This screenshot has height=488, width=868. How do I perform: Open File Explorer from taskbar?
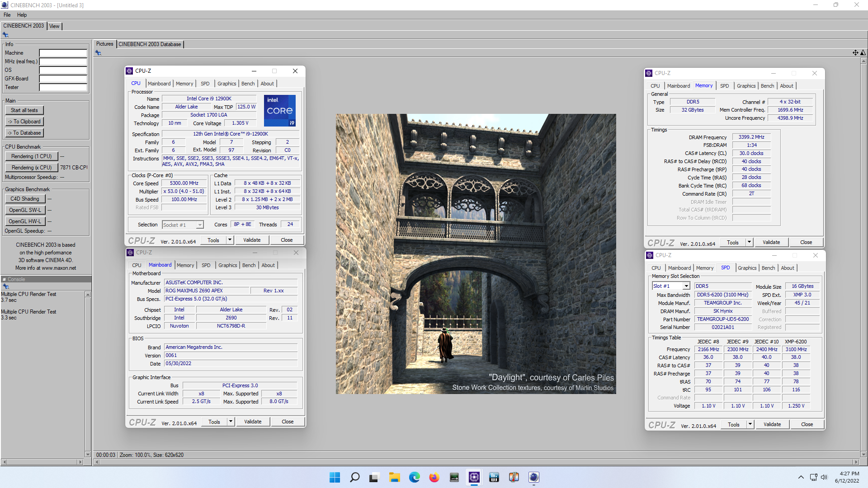coord(394,477)
